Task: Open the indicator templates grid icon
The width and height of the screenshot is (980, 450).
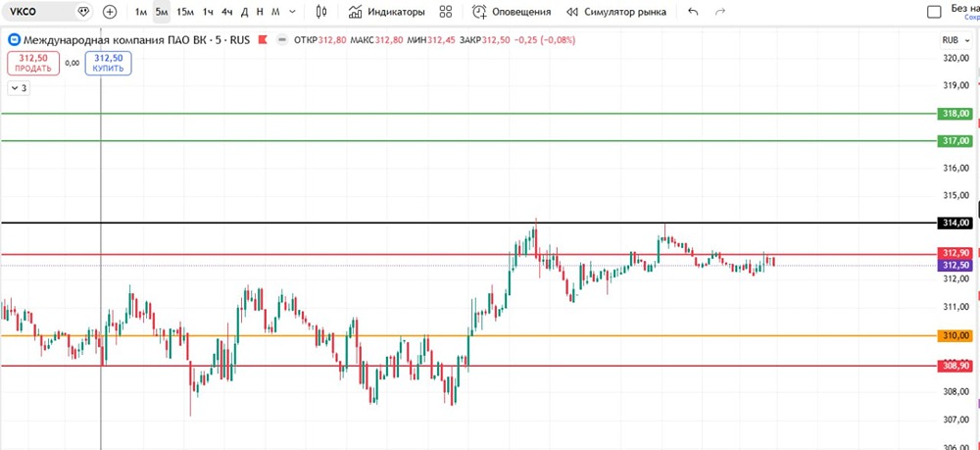Action: pyautogui.click(x=446, y=12)
